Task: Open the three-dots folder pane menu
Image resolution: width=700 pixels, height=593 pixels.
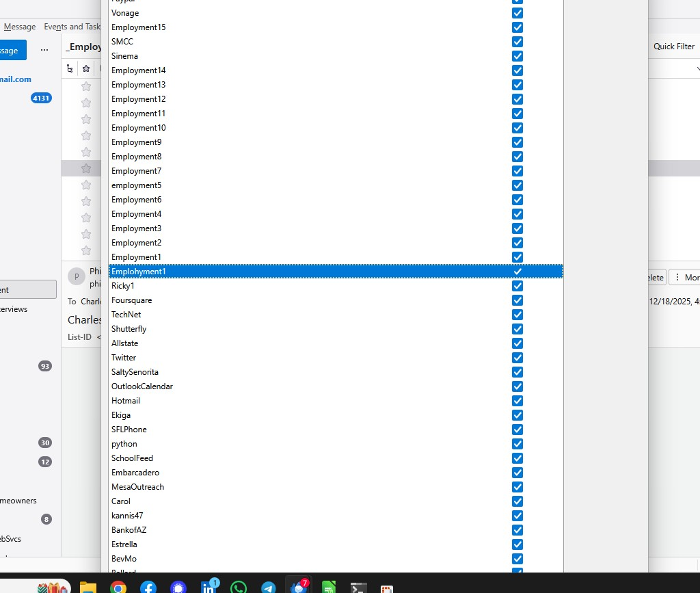Action: [44, 49]
